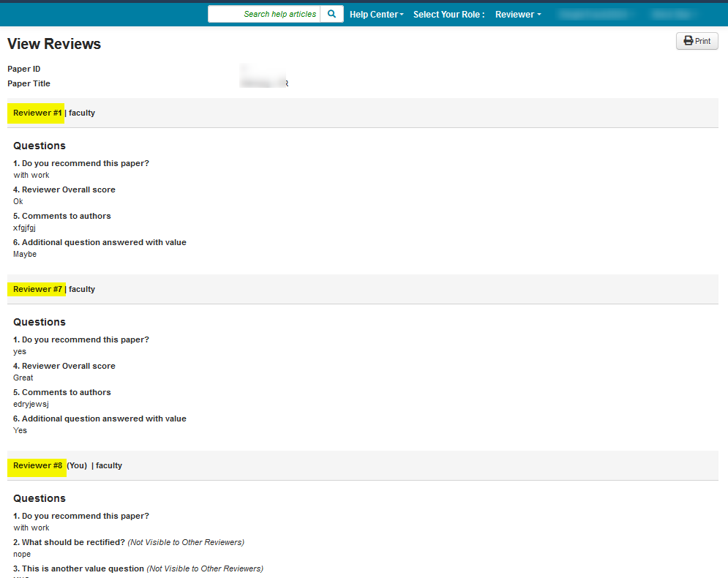
Task: Click the Select Your Role label
Action: [449, 15]
